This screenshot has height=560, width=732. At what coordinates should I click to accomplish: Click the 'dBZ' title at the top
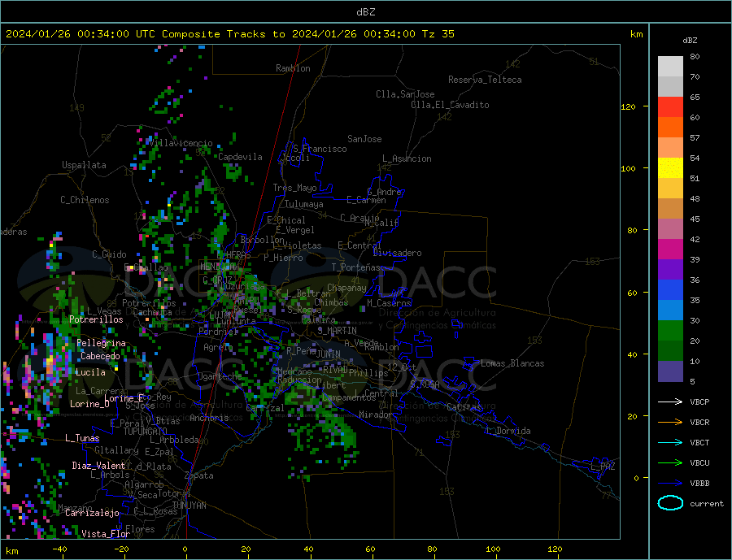[x=365, y=12]
